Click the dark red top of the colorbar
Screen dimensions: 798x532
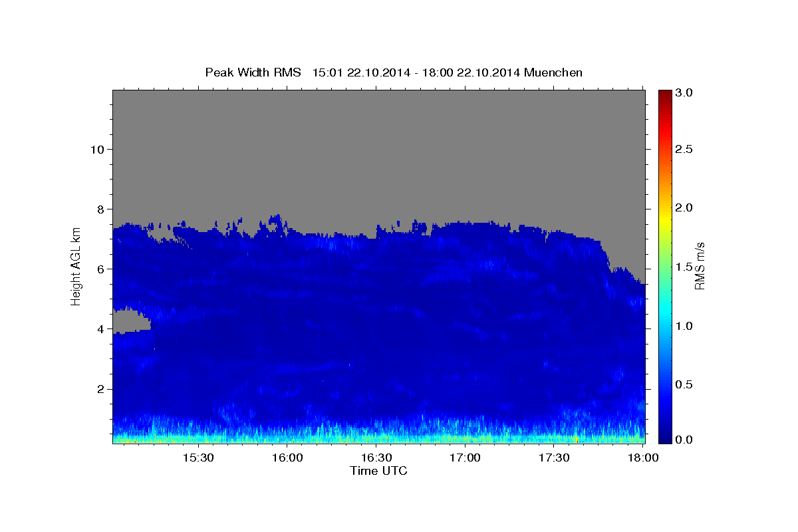pos(665,95)
